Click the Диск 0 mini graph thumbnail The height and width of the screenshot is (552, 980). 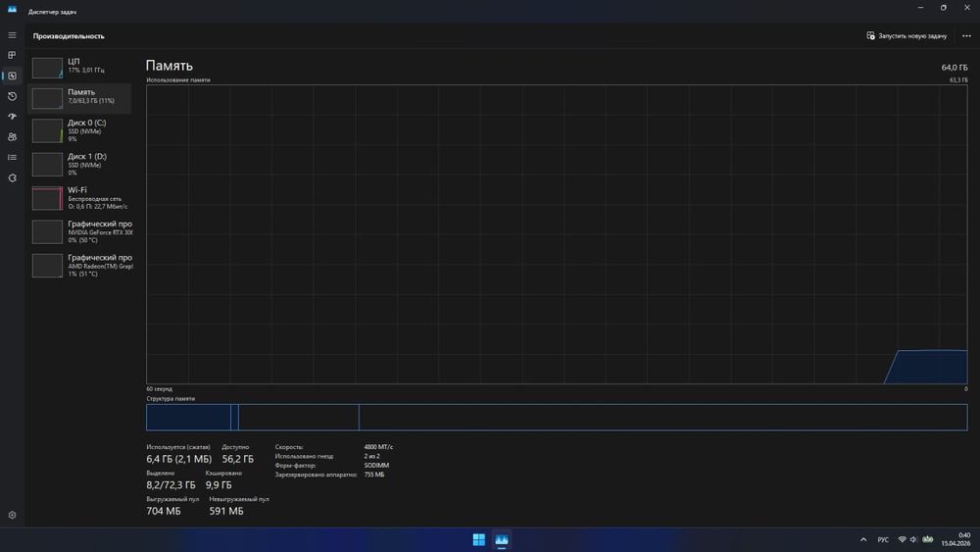[x=47, y=130]
